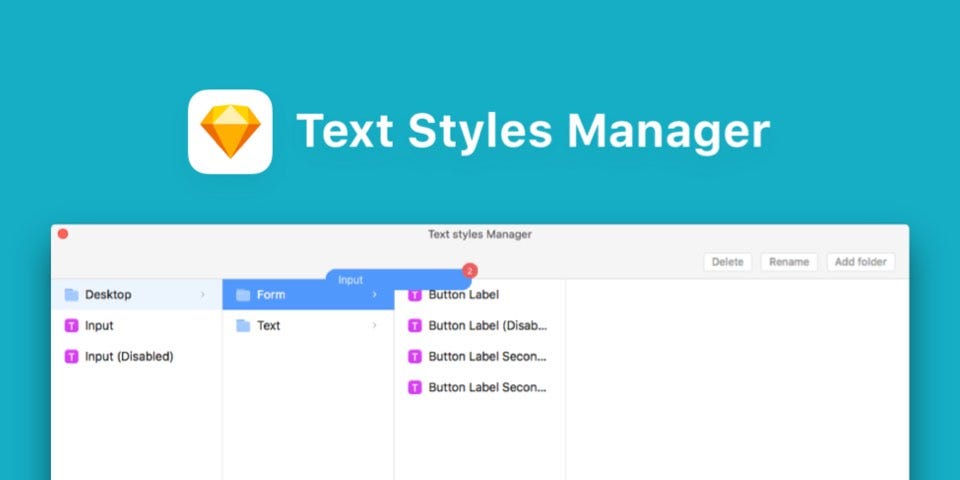Click the Text Styles Manager heading
The height and width of the screenshot is (480, 960).
(533, 131)
